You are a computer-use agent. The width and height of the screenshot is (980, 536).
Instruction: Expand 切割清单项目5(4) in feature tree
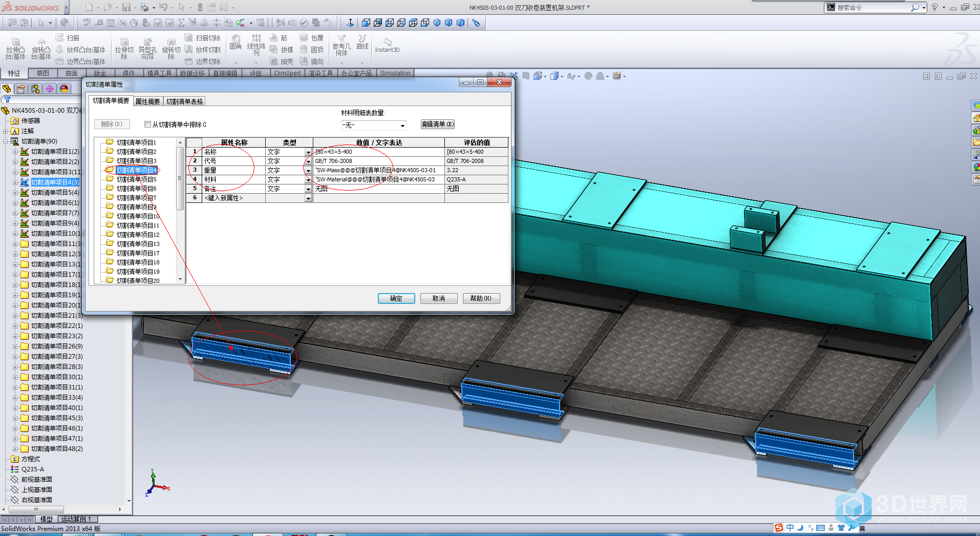(15, 193)
